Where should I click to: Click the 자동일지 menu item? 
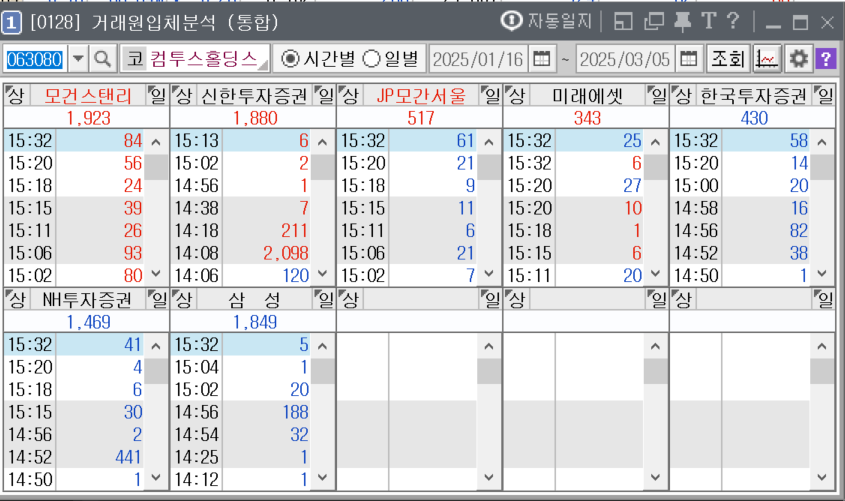point(548,21)
